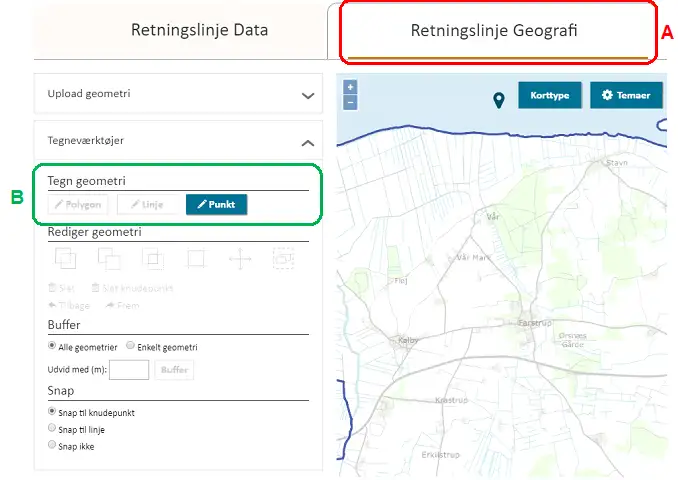Click the dashed rectangle edit icon

pos(284,259)
